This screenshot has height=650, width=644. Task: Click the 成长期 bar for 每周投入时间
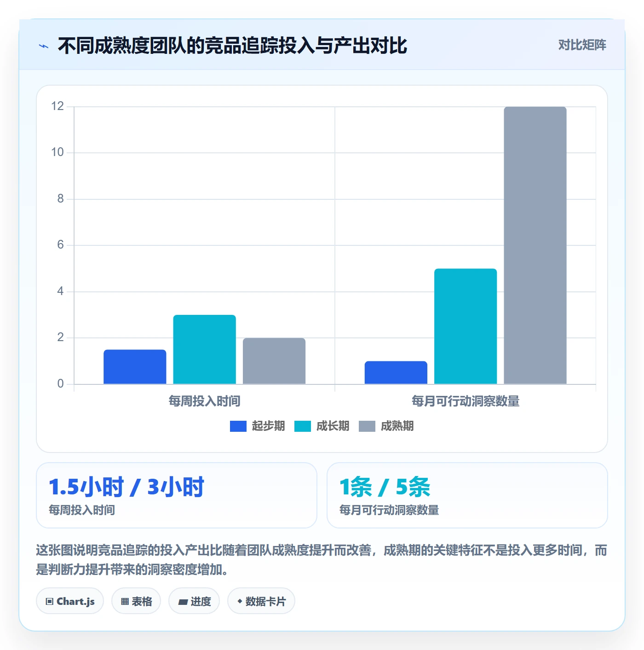205,349
